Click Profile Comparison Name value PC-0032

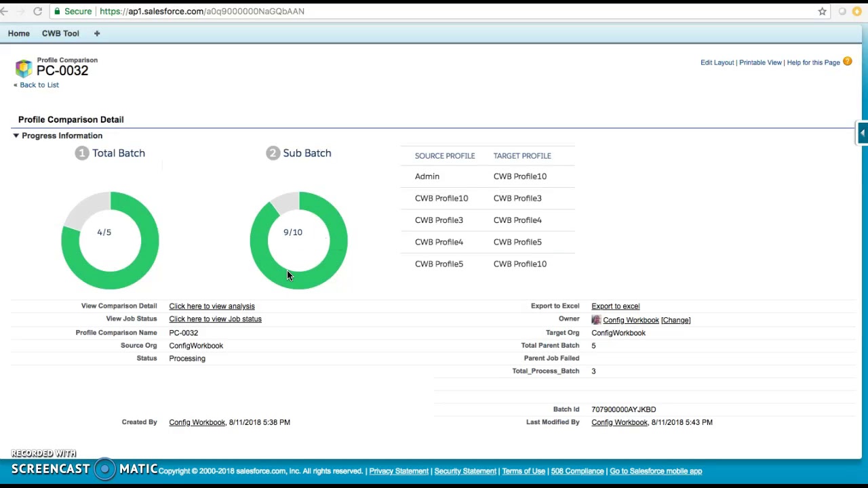tap(184, 333)
